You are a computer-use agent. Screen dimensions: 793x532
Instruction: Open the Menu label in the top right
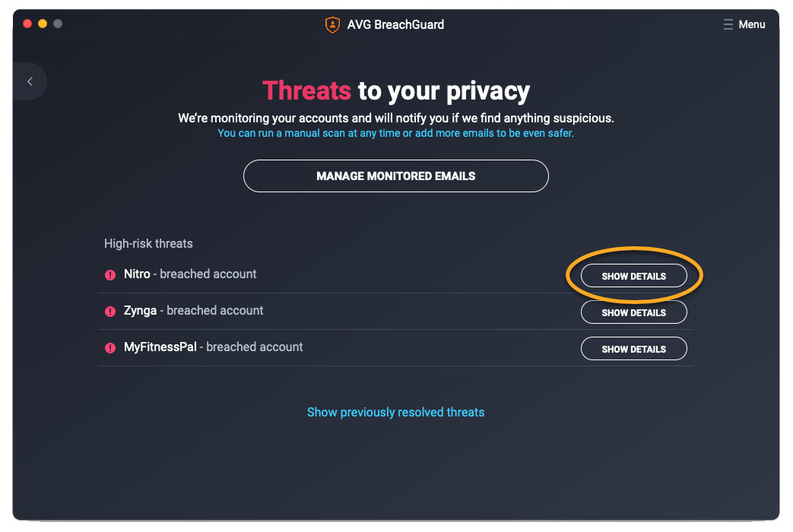751,24
